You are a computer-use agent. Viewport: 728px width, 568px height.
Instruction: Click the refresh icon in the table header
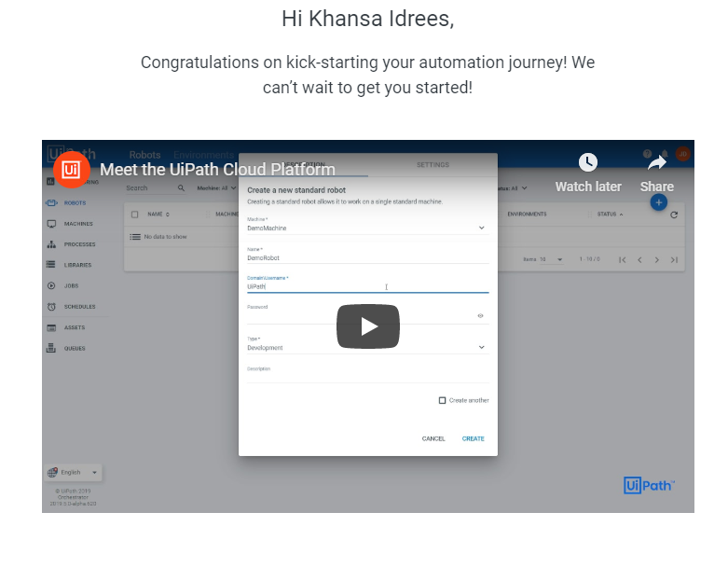coord(674,215)
